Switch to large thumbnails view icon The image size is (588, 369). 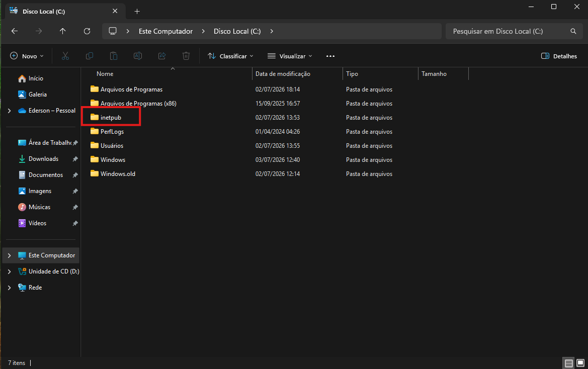580,363
